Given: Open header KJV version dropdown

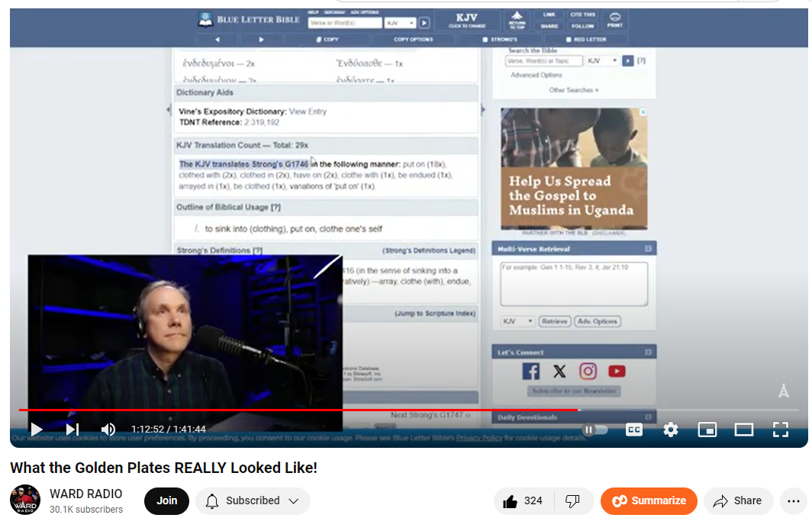Looking at the screenshot, I should (400, 24).
